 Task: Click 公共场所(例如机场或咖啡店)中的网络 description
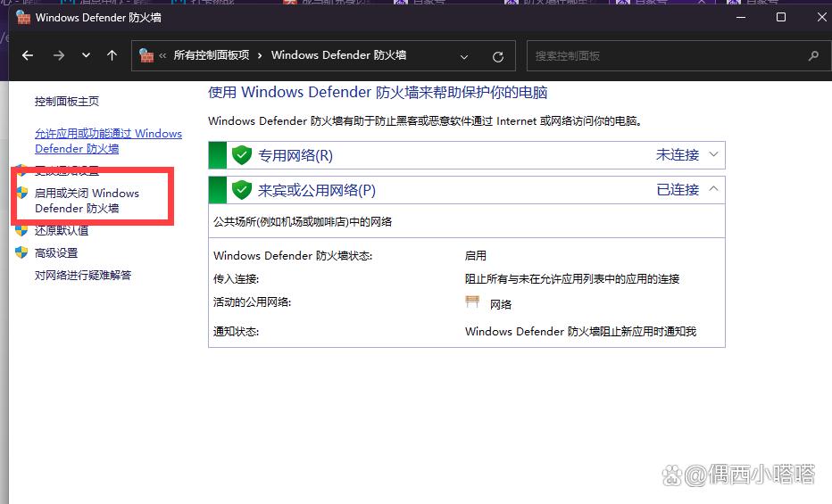coord(303,221)
